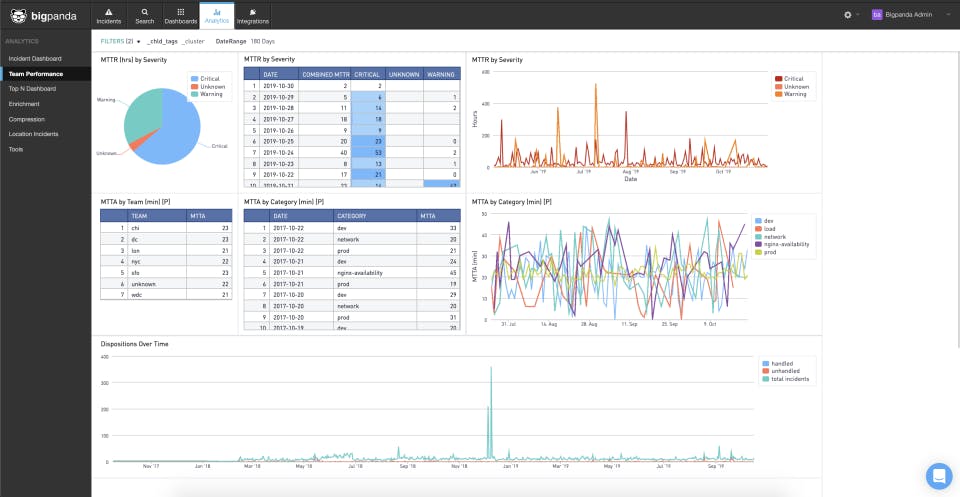
Task: Open the chat support bubble icon
Action: pyautogui.click(x=939, y=476)
